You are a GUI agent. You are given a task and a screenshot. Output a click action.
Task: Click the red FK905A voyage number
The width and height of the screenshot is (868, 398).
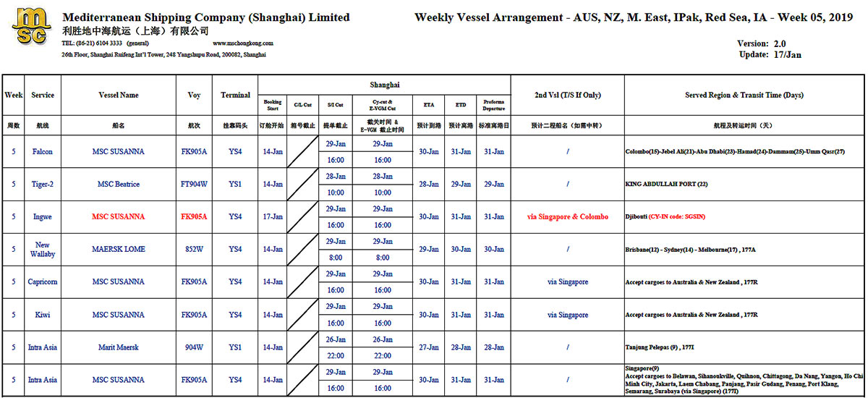tap(194, 217)
